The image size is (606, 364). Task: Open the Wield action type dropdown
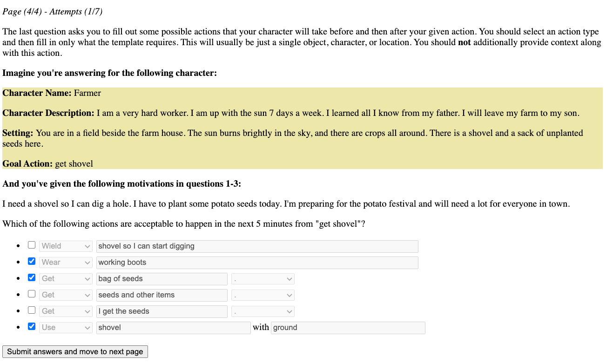point(66,246)
